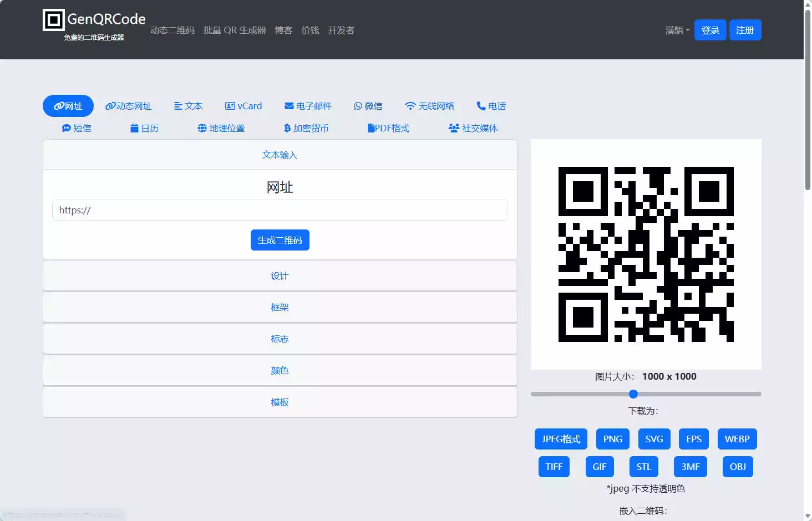This screenshot has width=812, height=521.
Task: Click the GenQRCode logo icon
Action: click(54, 20)
